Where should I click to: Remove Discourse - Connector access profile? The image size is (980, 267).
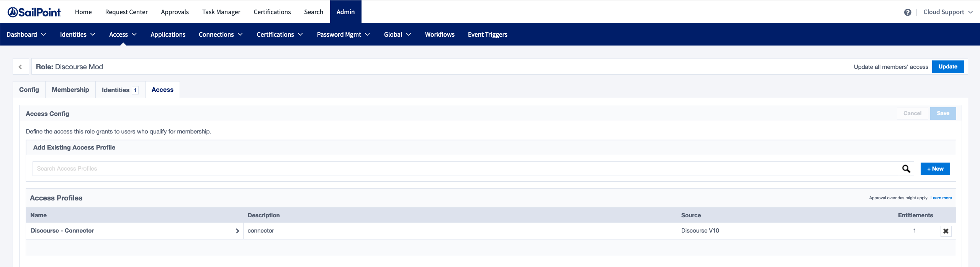[946, 231]
